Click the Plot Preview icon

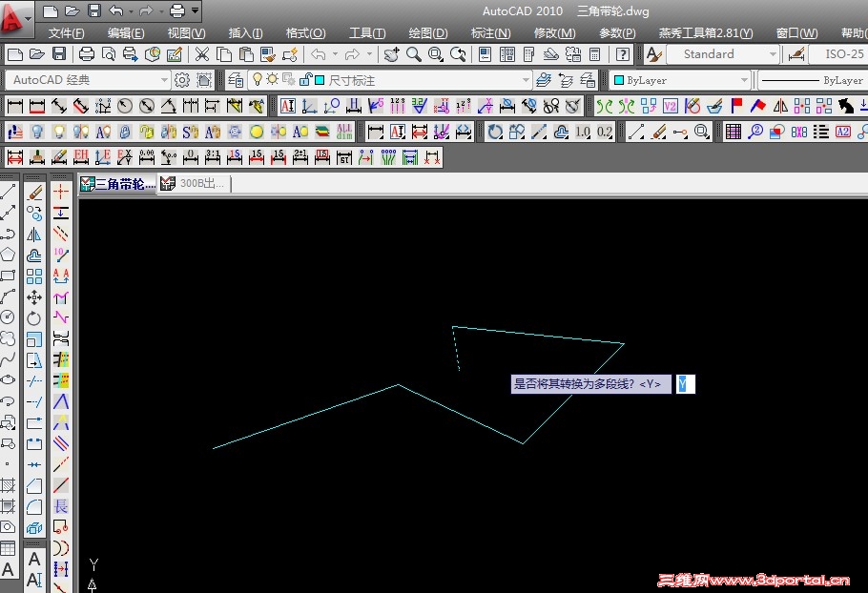[x=109, y=54]
